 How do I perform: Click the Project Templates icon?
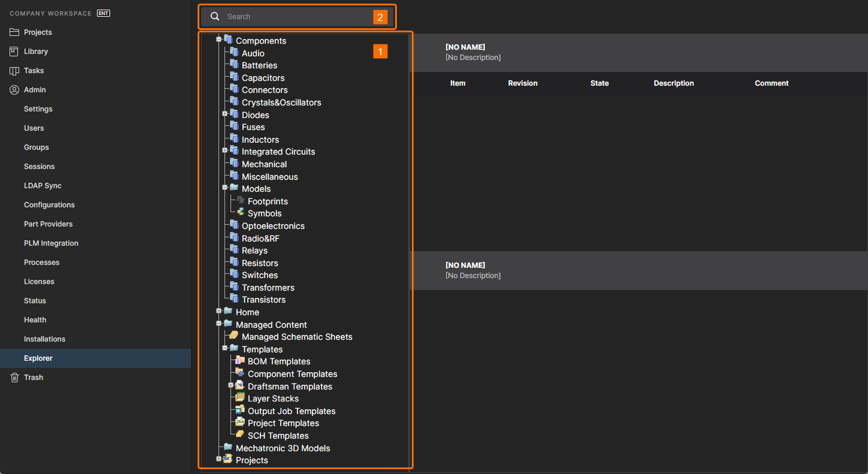click(x=240, y=422)
